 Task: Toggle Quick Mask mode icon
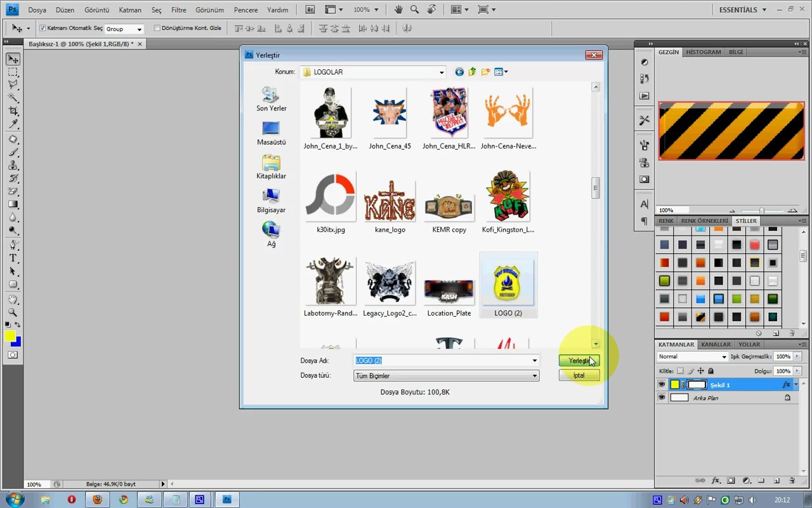tap(13, 355)
